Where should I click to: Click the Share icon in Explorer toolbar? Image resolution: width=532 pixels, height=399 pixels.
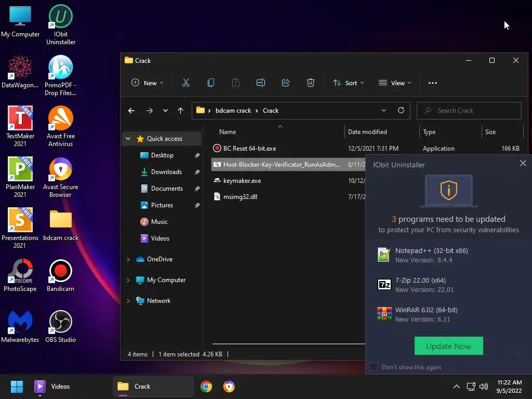tap(286, 83)
